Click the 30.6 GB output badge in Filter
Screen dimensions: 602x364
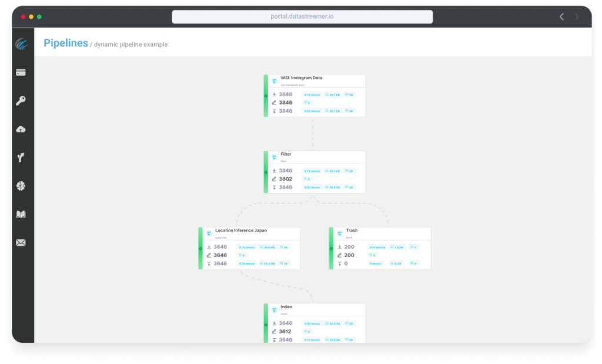(x=333, y=187)
